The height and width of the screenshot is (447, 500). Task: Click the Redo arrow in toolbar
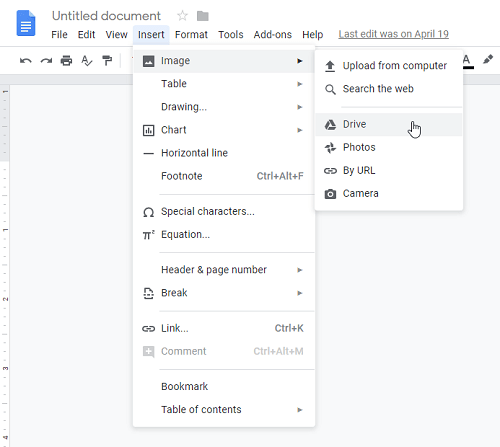pyautogui.click(x=46, y=61)
